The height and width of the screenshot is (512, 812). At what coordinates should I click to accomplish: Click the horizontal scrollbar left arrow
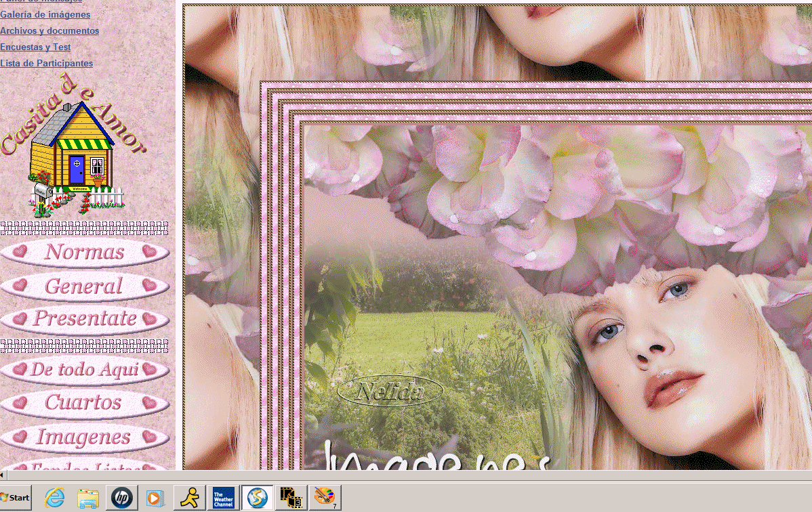coord(3,475)
